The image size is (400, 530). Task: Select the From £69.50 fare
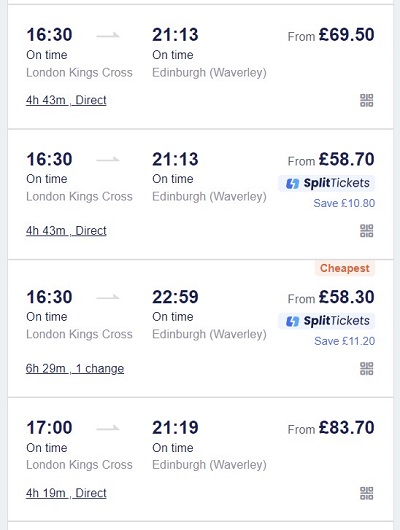point(331,35)
